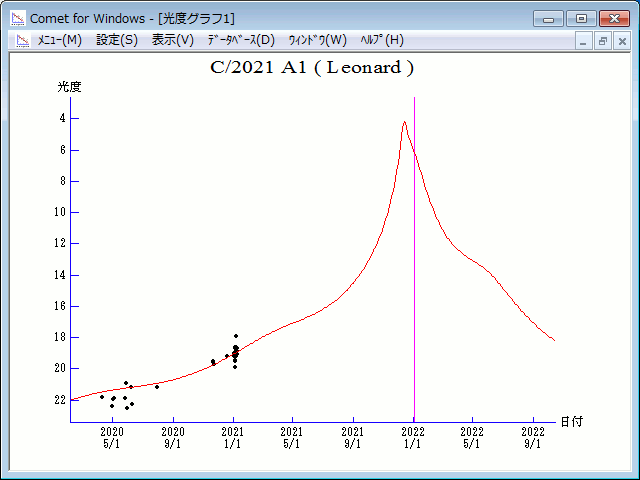Minimize the inner graph child window
Screen dimensions: 640x480
click(584, 41)
